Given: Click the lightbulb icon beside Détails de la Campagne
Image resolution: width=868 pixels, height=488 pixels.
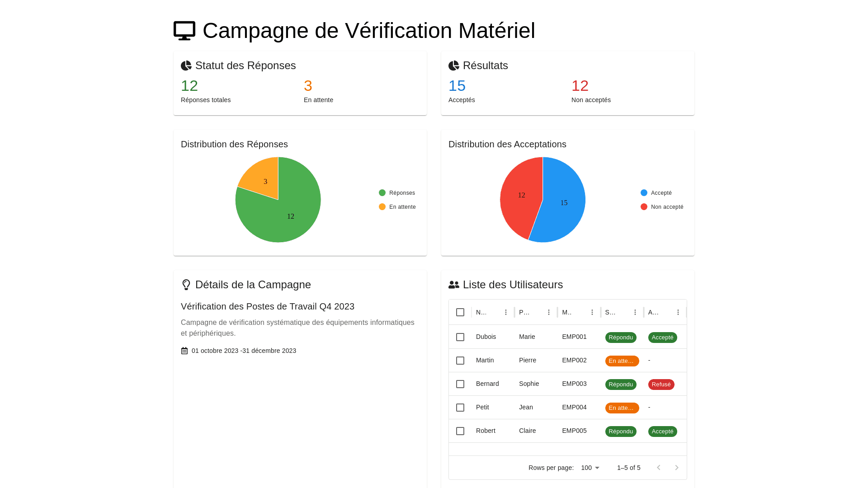Looking at the screenshot, I should point(186,285).
